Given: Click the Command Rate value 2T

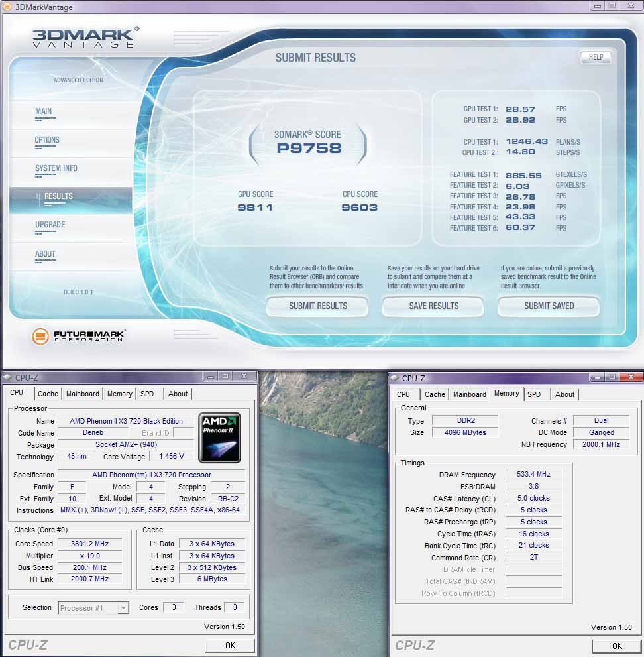Looking at the screenshot, I should click(x=533, y=558).
